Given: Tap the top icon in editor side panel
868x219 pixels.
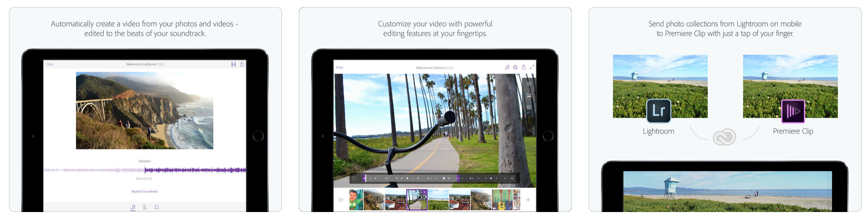Looking at the screenshot, I should [x=529, y=84].
